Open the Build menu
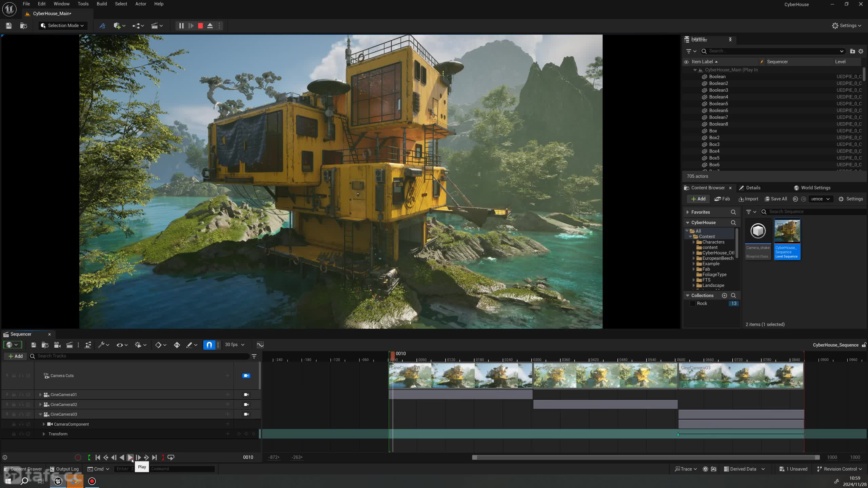This screenshot has height=488, width=868. click(x=102, y=4)
